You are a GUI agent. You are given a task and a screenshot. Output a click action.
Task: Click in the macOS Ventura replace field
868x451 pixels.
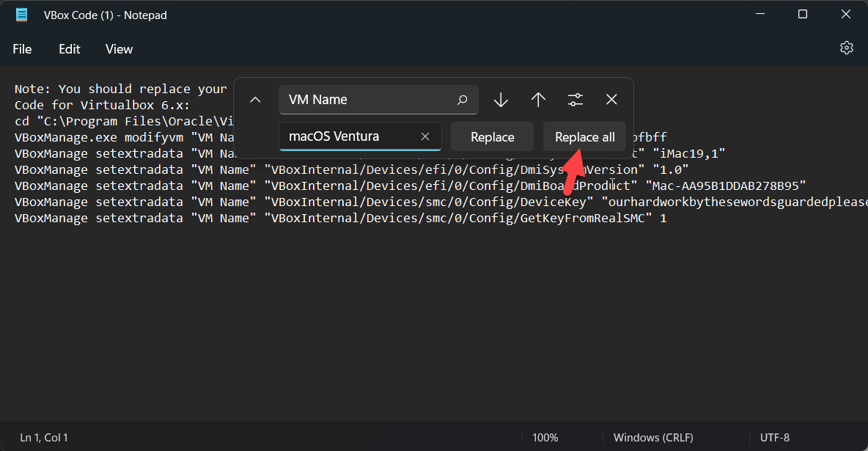click(348, 136)
